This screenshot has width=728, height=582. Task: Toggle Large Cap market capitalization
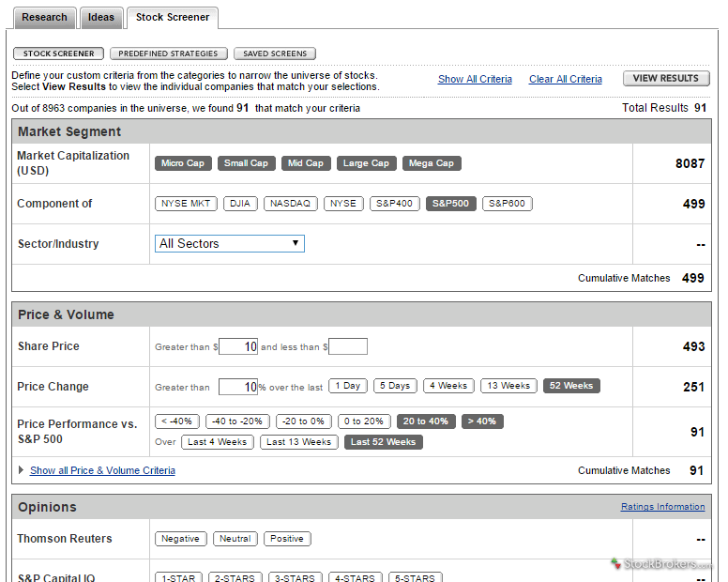[366, 163]
